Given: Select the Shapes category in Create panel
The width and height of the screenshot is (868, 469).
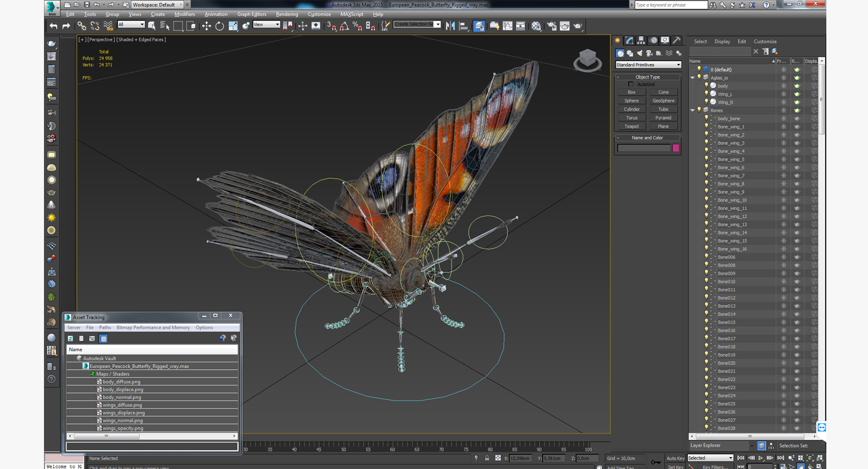Looking at the screenshot, I should 630,53.
